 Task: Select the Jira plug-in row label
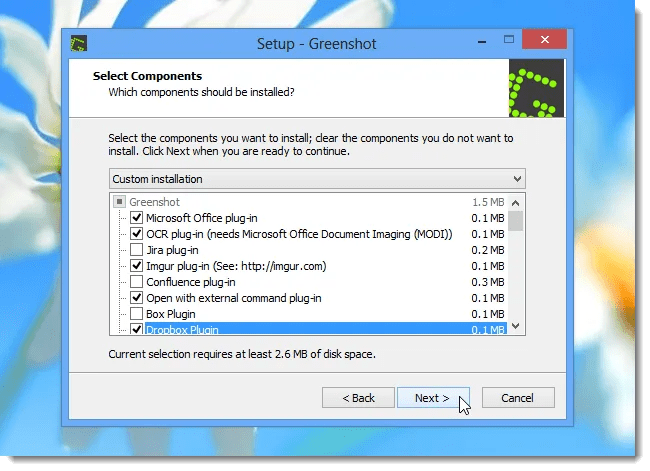coord(172,250)
